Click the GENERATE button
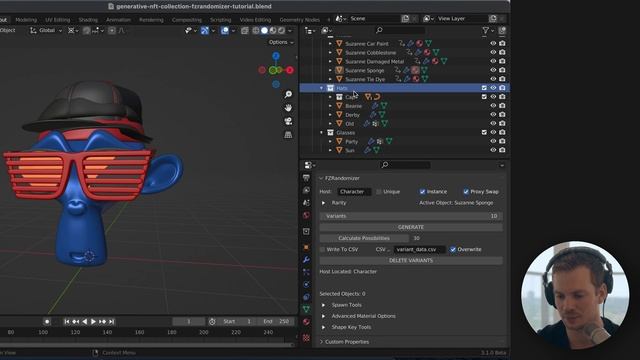Screen dimensions: 640x360 coord(411,227)
